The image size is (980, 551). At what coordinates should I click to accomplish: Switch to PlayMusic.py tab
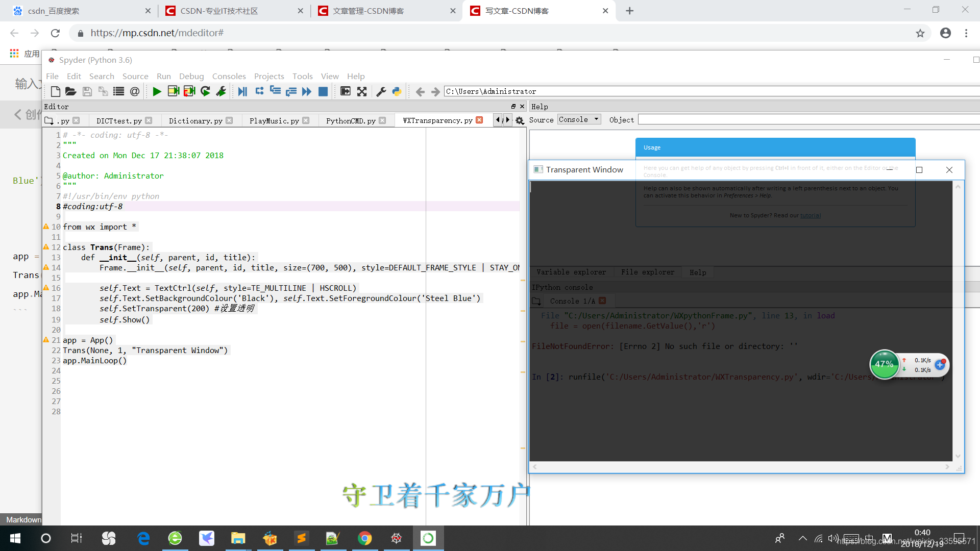274,120
